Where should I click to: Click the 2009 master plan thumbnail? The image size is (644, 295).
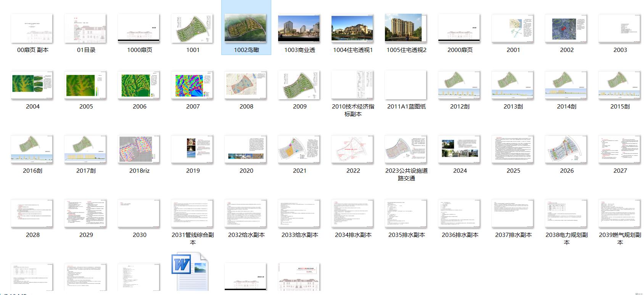click(299, 85)
